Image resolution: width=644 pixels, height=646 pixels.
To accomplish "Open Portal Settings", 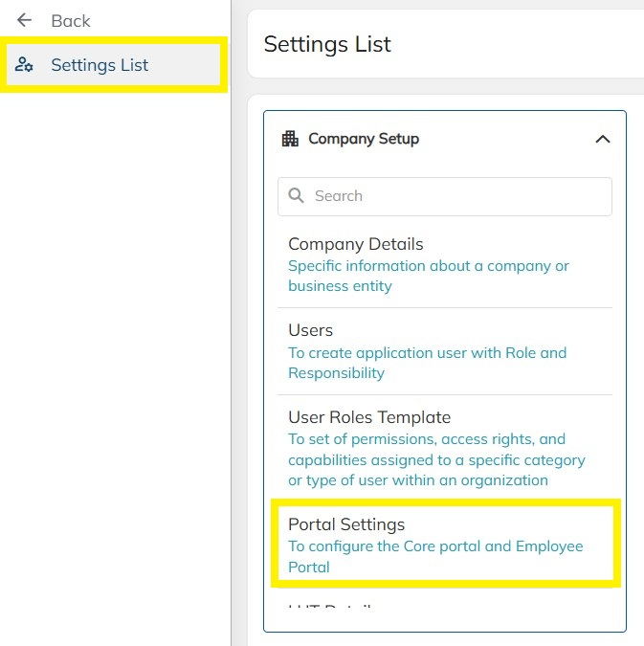I will [x=346, y=524].
